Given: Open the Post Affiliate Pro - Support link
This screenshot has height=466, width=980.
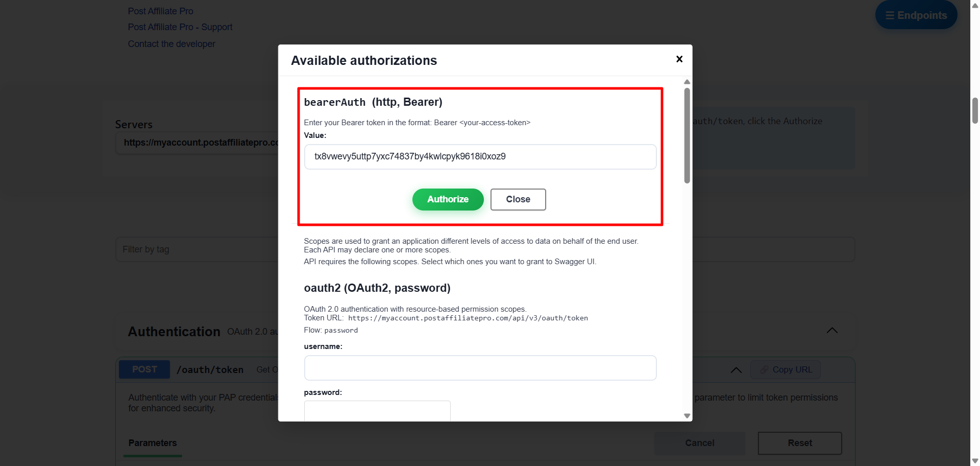Looking at the screenshot, I should [x=180, y=27].
